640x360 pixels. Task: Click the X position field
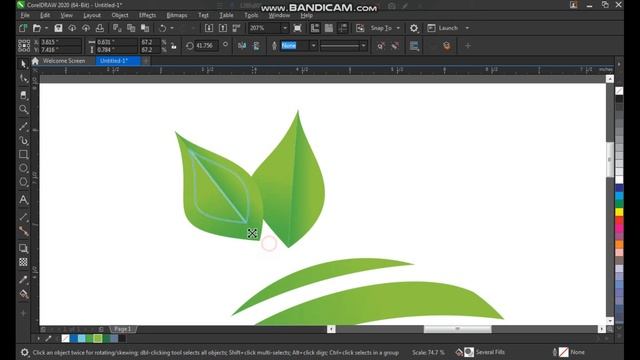pos(60,42)
